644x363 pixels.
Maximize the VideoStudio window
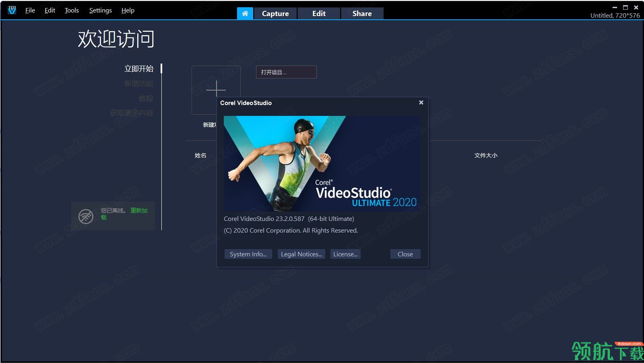(x=625, y=7)
